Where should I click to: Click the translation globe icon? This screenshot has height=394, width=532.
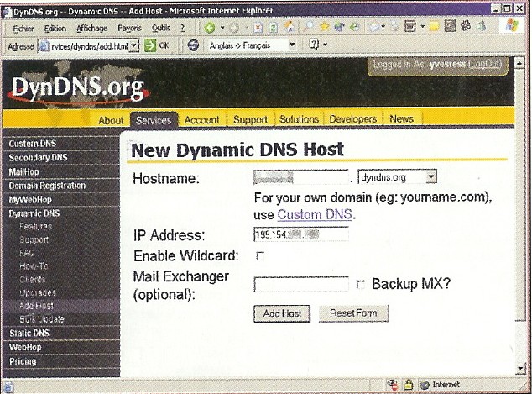pyautogui.click(x=193, y=45)
